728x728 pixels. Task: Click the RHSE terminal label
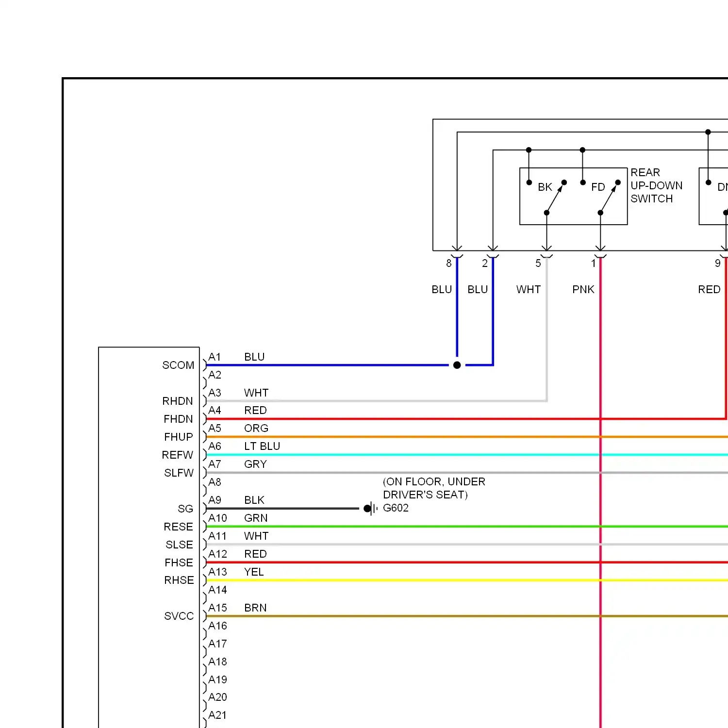[179, 580]
